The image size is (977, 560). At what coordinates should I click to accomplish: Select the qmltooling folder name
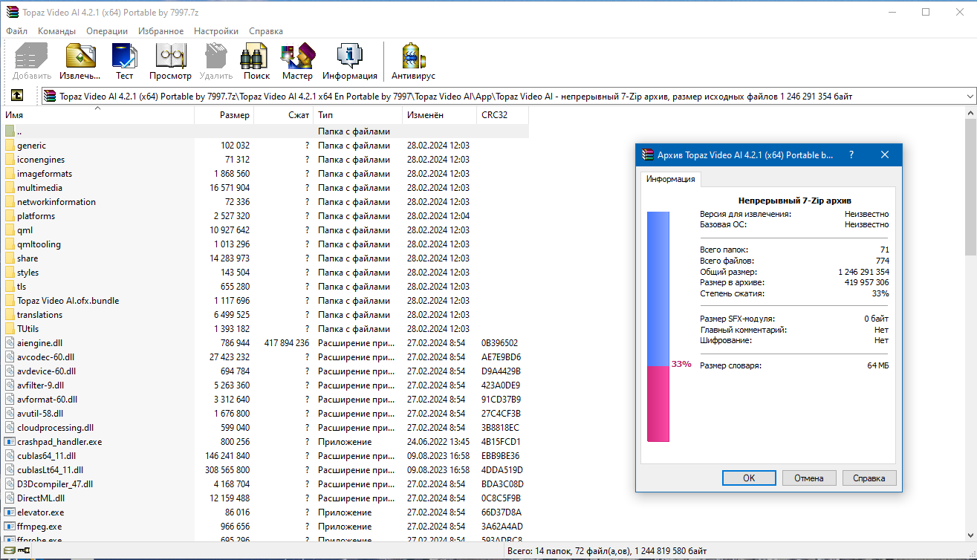pos(39,244)
